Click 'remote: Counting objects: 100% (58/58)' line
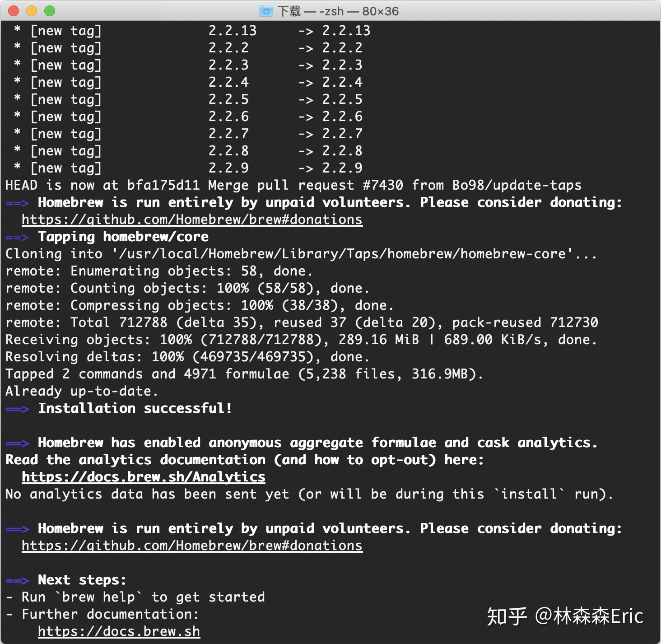661x644 pixels. [187, 288]
